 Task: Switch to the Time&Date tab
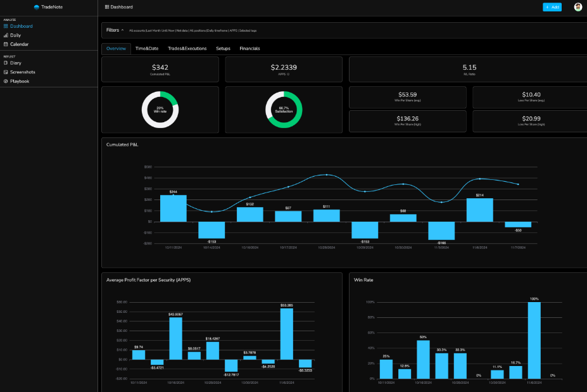tap(147, 49)
